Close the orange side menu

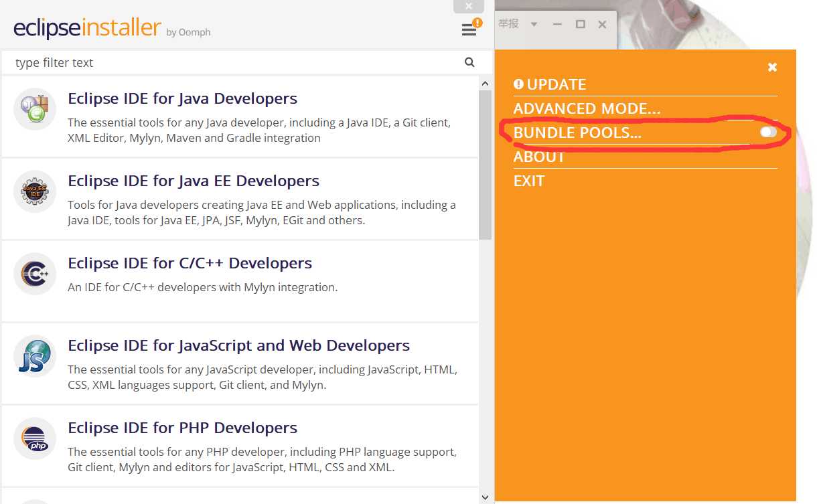click(772, 67)
